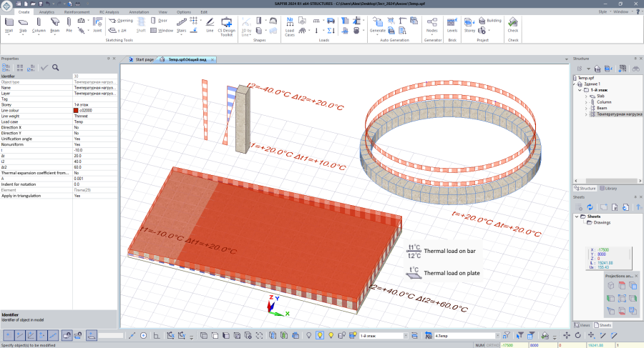Screen dimensions: 644x348
Task: Expand the Column node in Structure tree
Action: [586, 101]
